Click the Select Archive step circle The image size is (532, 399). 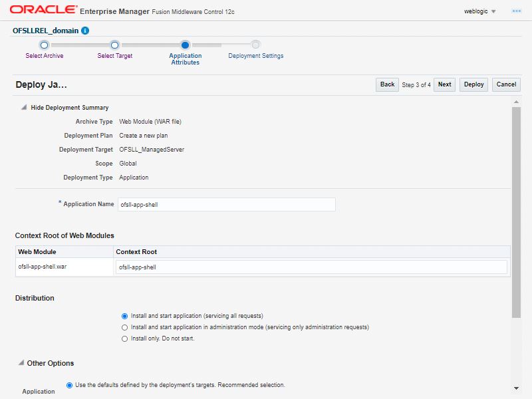pos(44,45)
